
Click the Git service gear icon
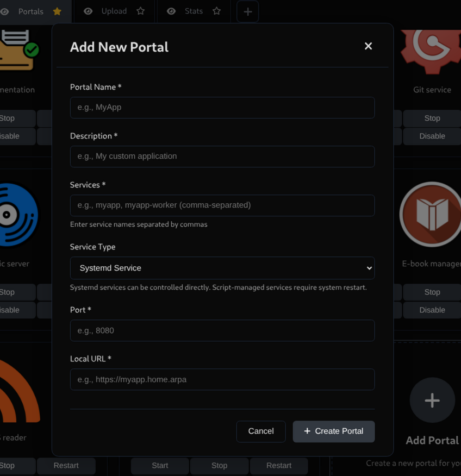[431, 52]
